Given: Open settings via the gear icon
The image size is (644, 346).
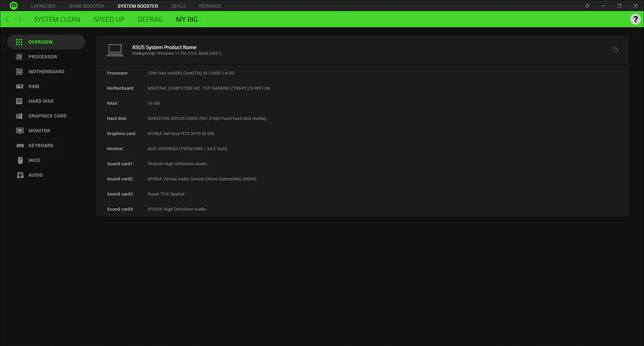Looking at the screenshot, I should [587, 6].
